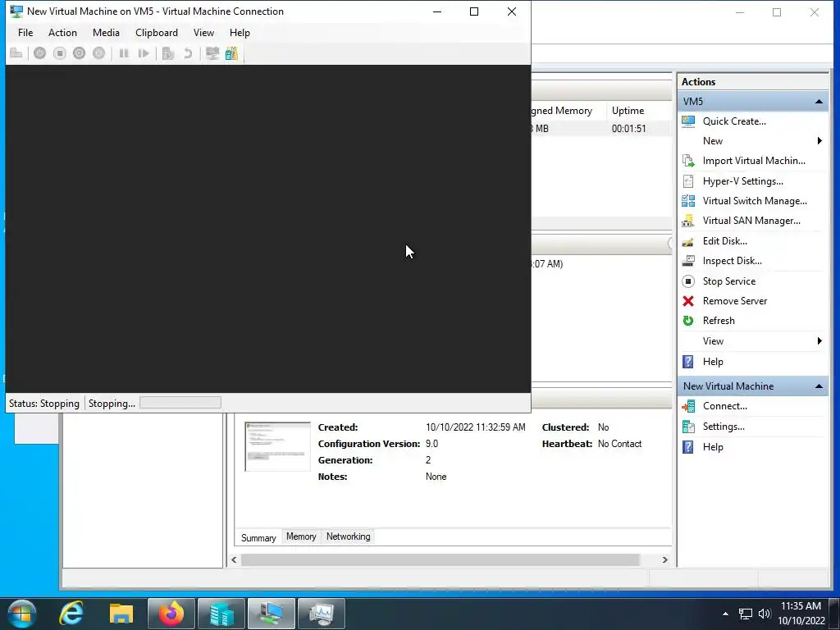Viewport: 840px width, 630px height.
Task: Open the Help menu in VM Connection
Action: pyautogui.click(x=240, y=33)
